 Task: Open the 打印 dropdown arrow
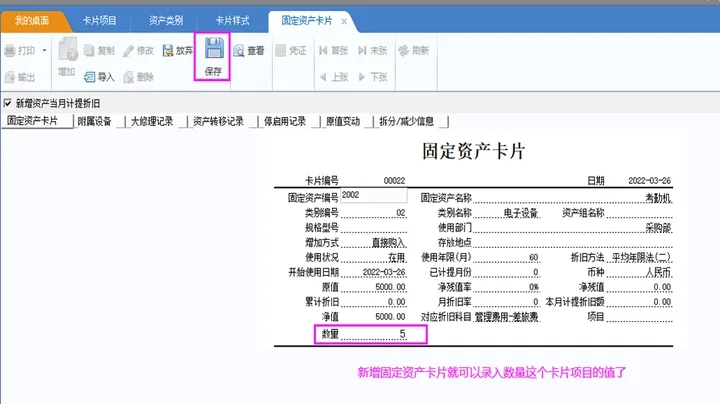click(x=44, y=50)
